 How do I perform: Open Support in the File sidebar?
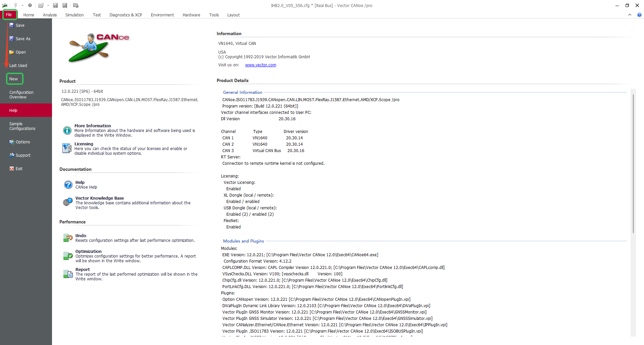click(x=26, y=155)
